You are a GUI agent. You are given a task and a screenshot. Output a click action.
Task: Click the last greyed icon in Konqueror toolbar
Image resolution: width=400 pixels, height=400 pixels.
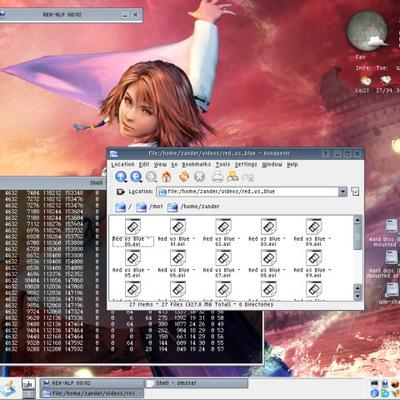point(248,177)
